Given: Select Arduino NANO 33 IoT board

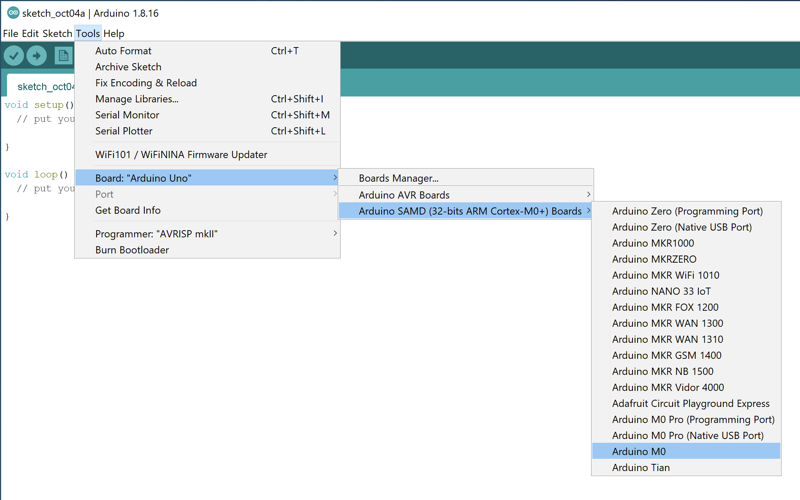Looking at the screenshot, I should coord(686,291).
